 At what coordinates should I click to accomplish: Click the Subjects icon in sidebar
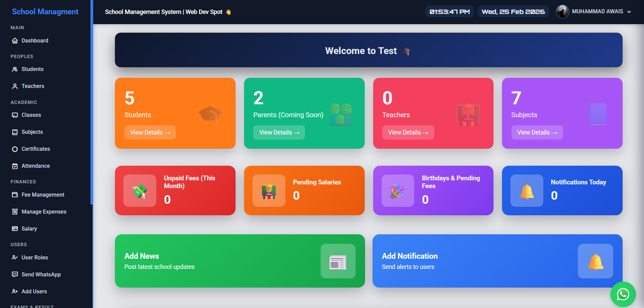point(15,132)
